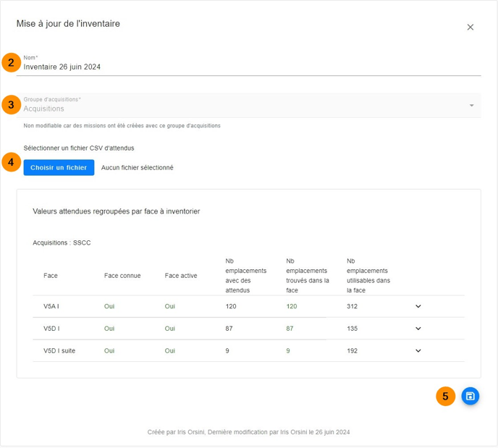Viewport: 498px width, 448px height.
Task: Click the Face column header
Action: point(51,276)
